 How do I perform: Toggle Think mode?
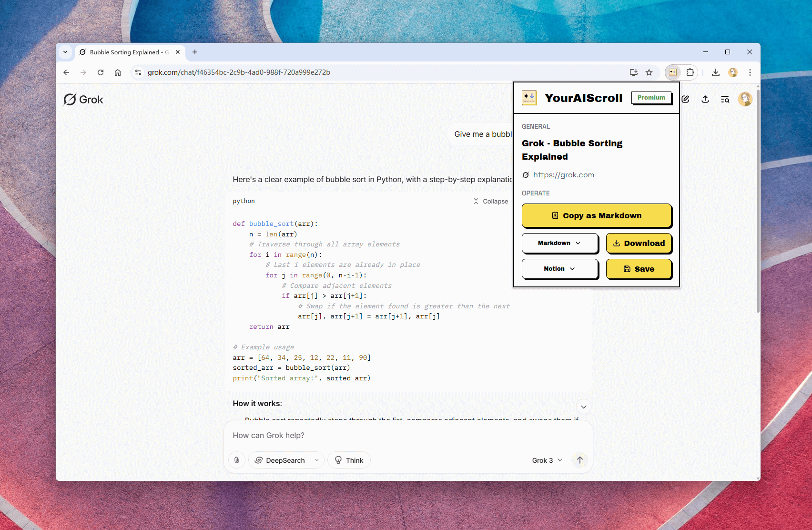coord(349,460)
